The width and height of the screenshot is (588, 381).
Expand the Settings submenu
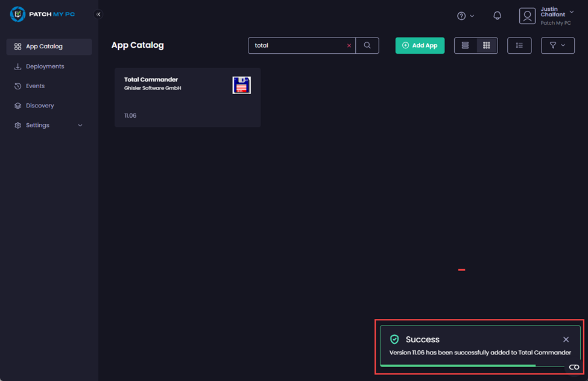pyautogui.click(x=80, y=125)
